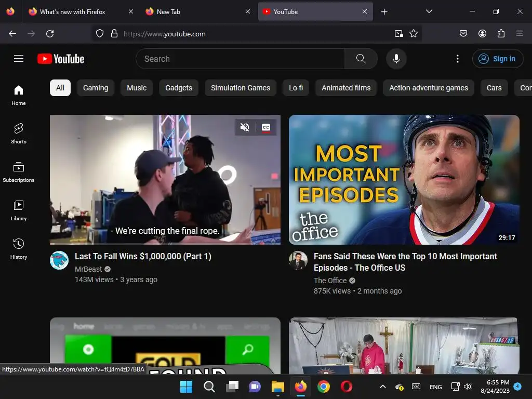Expand hidden system tray icons chevron
Screen dimensions: 532x399
click(383, 387)
